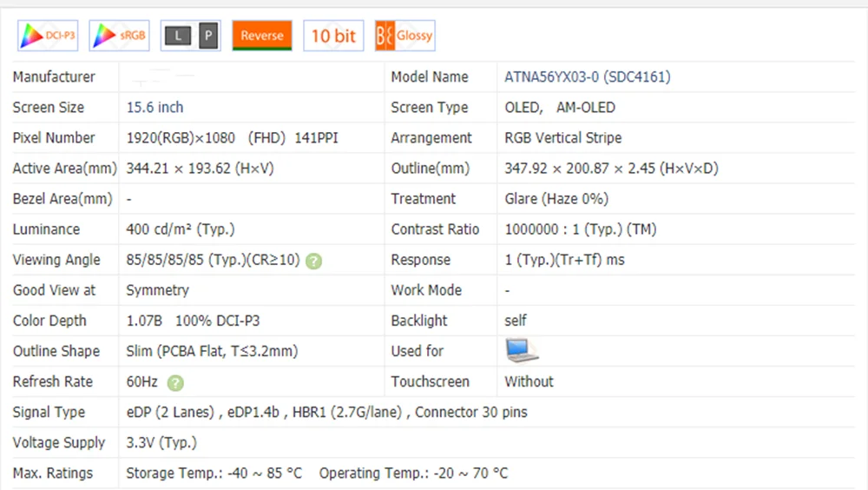Click the laptop icon in Used for
Viewport: 868px width, 490px height.
522,350
